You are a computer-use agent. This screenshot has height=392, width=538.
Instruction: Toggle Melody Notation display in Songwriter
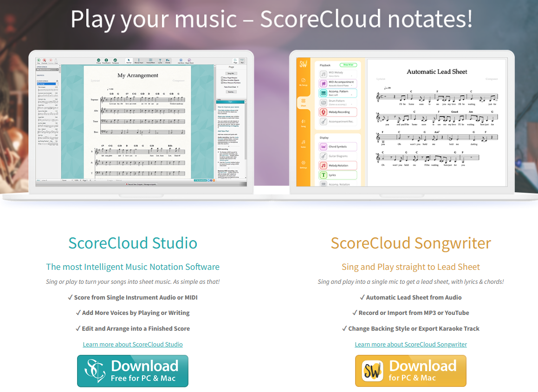[x=337, y=165]
